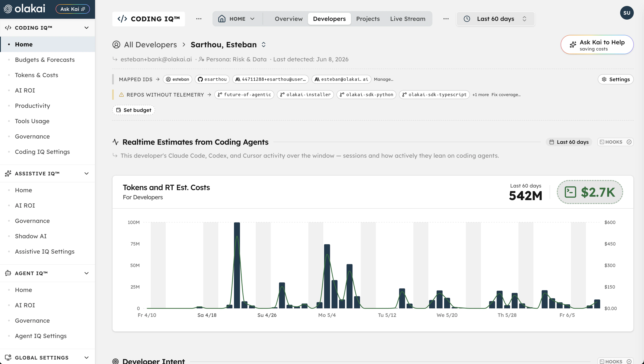Image resolution: width=644 pixels, height=364 pixels.
Task: Open developer Settings button
Action: 615,79
